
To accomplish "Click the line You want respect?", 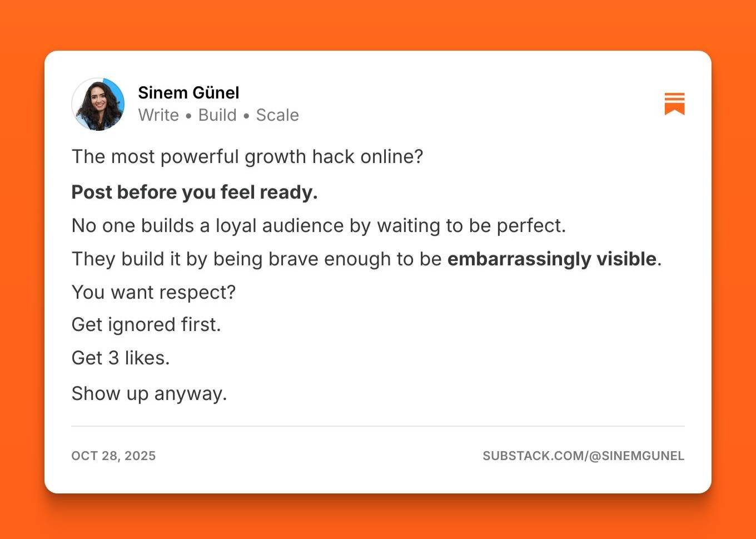I will coord(153,292).
